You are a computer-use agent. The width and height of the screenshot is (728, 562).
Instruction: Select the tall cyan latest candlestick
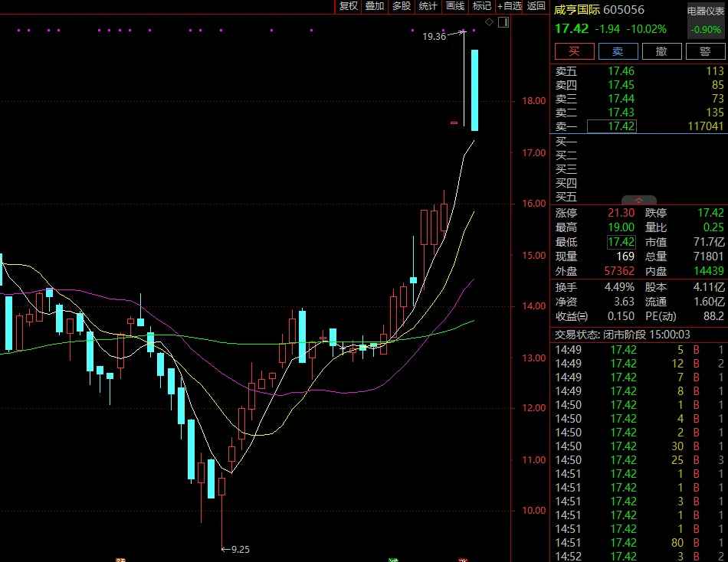click(x=474, y=90)
